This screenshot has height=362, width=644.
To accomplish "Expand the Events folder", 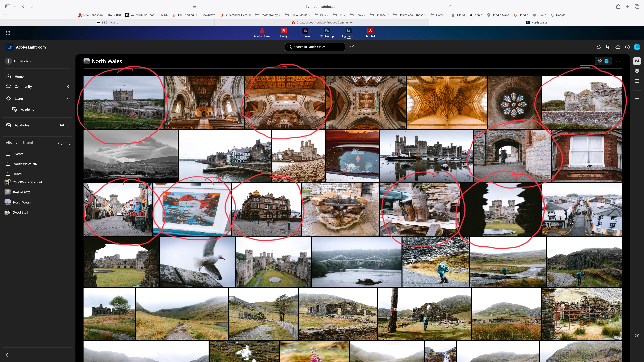I will pyautogui.click(x=68, y=154).
